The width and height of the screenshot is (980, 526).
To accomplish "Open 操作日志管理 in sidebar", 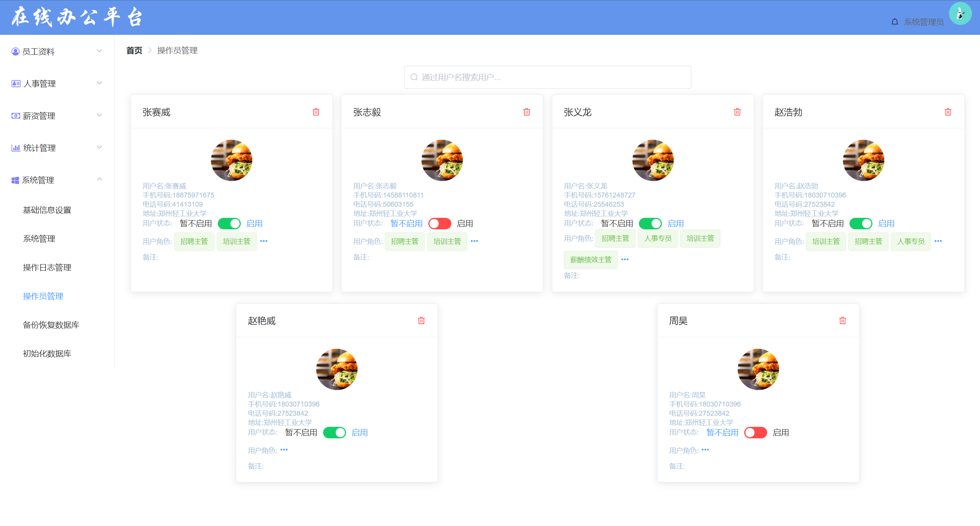I will point(47,267).
